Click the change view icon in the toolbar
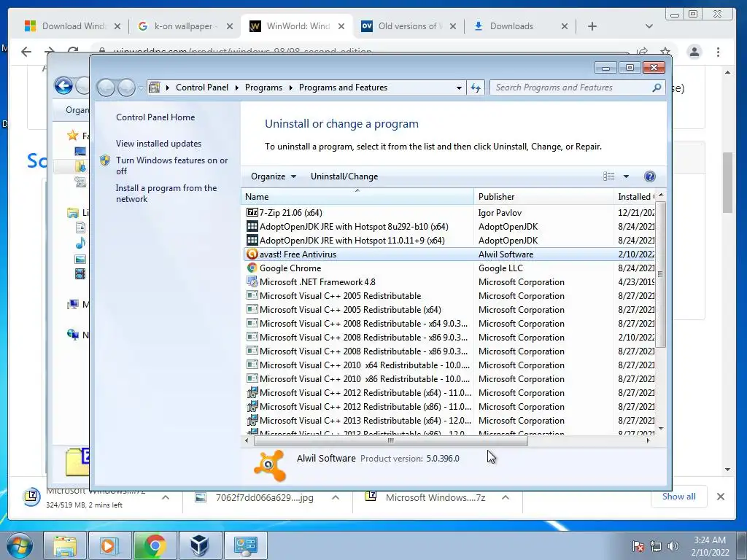The height and width of the screenshot is (560, 747). point(609,176)
